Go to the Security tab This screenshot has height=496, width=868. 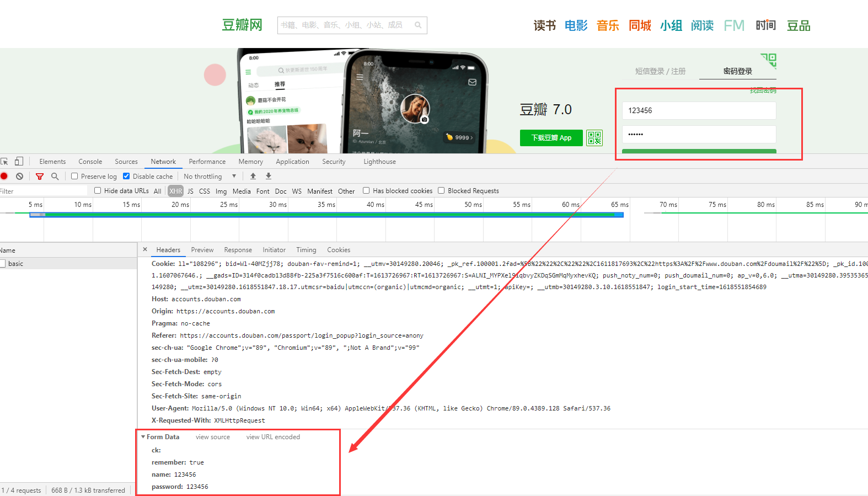click(x=334, y=162)
